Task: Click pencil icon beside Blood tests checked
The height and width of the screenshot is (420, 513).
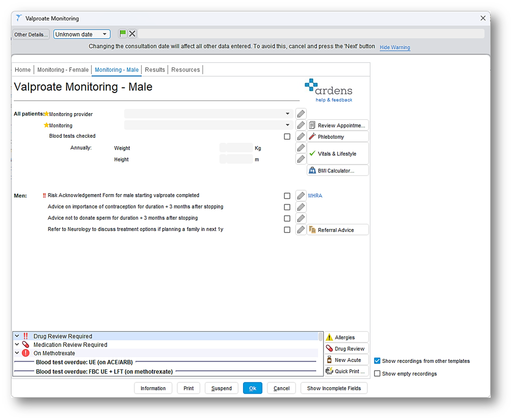Action: (x=301, y=136)
